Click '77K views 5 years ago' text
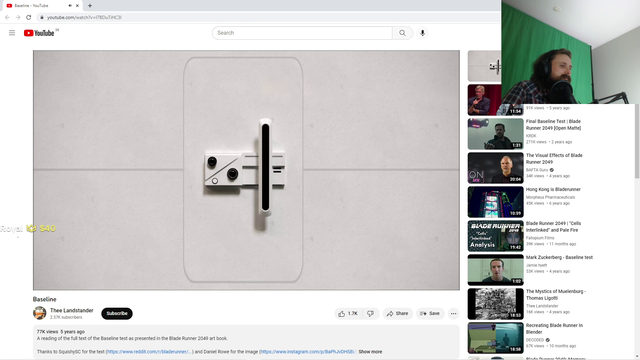The height and width of the screenshot is (360, 640). pyautogui.click(x=61, y=332)
